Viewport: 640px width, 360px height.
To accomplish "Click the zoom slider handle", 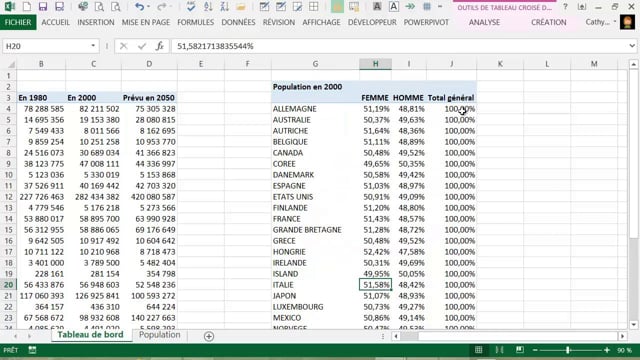I will (568, 350).
